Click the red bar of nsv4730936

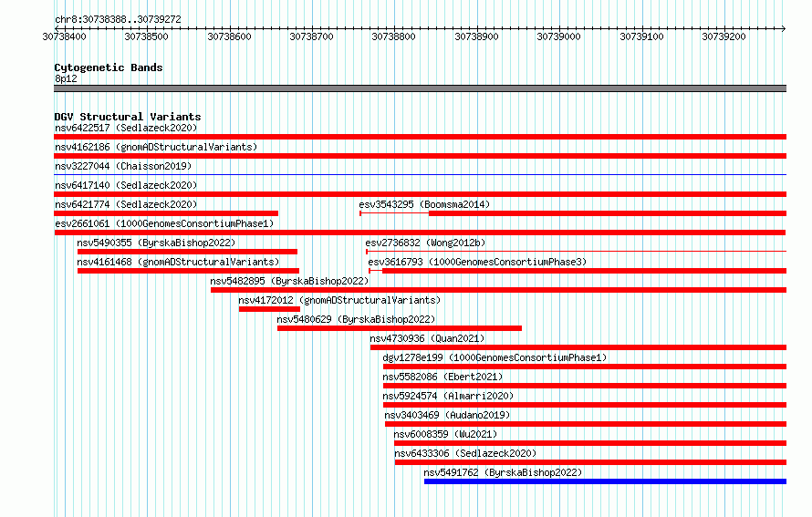tap(578, 347)
